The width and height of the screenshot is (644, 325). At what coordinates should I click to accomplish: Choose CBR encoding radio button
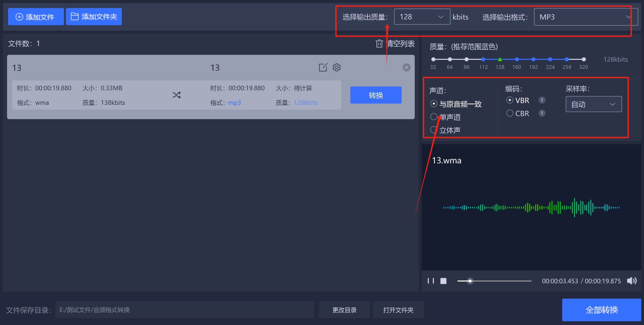pos(510,113)
